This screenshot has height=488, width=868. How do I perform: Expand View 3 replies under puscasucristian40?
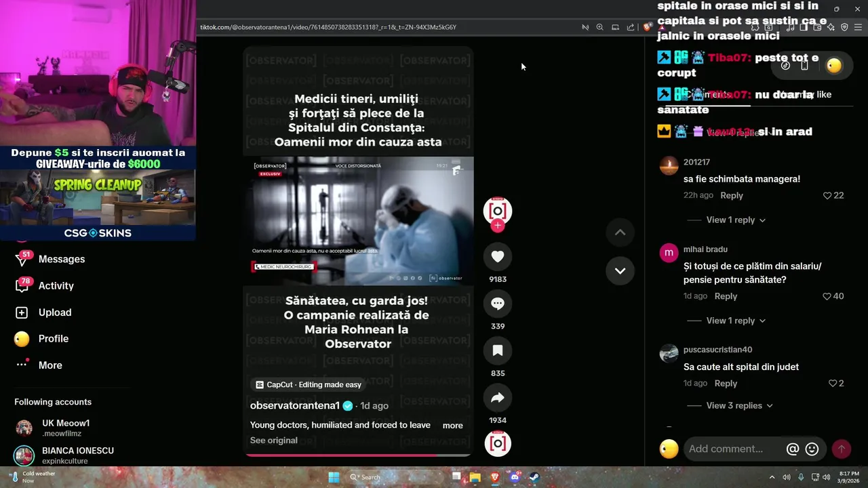click(740, 405)
